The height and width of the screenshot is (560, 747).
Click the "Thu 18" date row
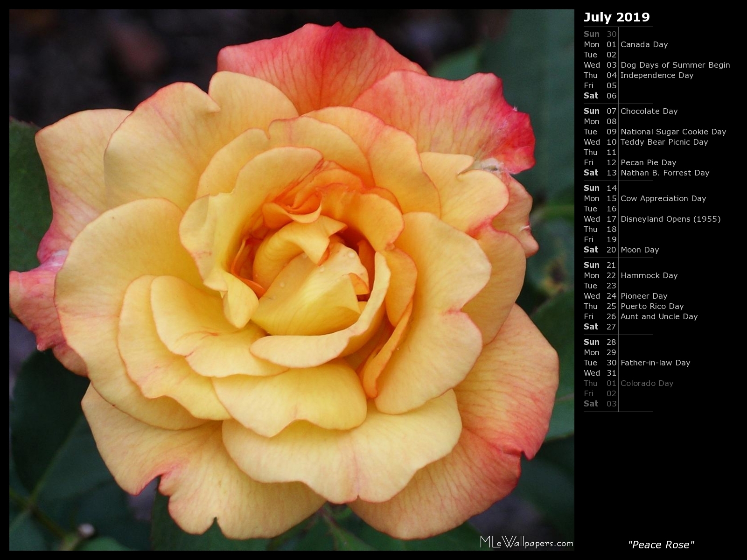point(600,229)
